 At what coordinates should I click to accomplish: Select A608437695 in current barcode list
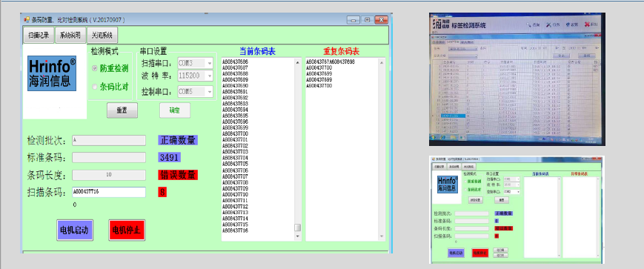(x=235, y=116)
